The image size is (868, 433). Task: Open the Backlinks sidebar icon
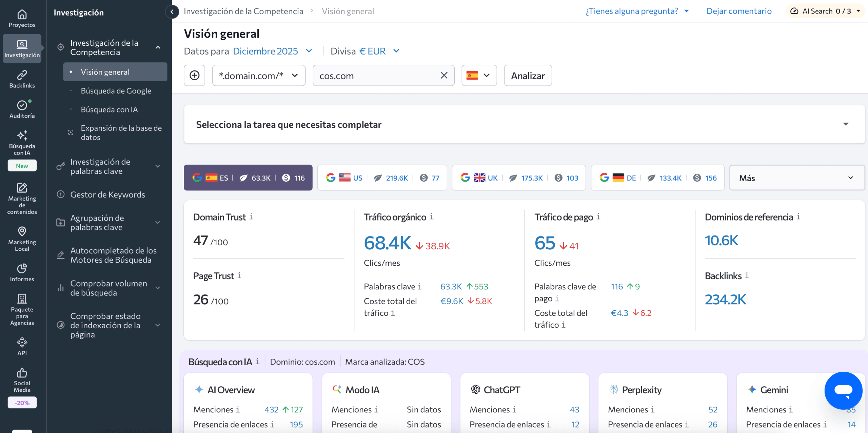(x=22, y=75)
